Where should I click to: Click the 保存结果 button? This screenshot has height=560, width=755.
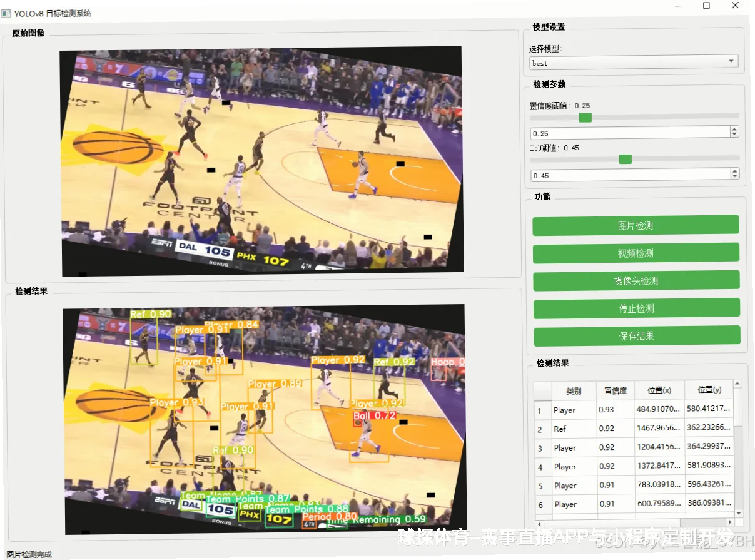click(636, 335)
